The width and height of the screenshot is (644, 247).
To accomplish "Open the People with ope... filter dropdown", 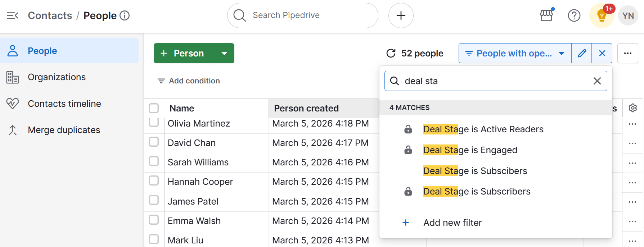I will click(515, 53).
